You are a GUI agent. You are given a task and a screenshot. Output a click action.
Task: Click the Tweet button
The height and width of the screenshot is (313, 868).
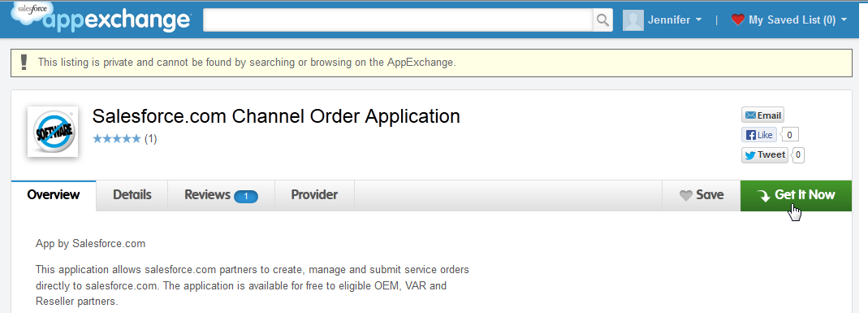(x=765, y=154)
